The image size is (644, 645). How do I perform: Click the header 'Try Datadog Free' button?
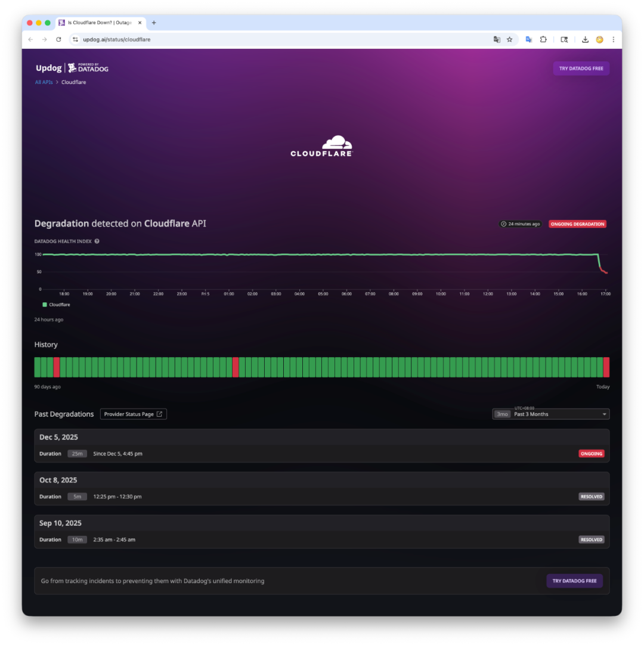pos(581,69)
